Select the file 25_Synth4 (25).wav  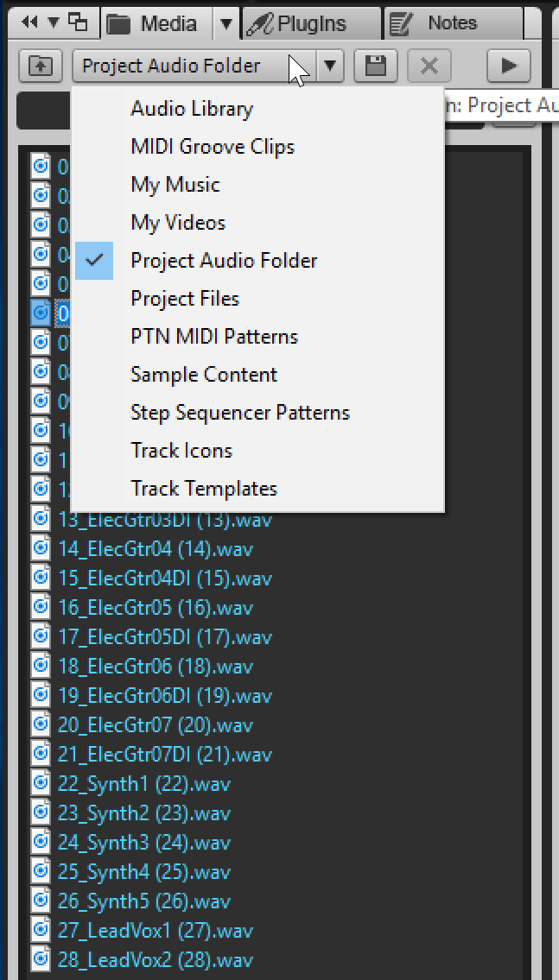(x=144, y=872)
